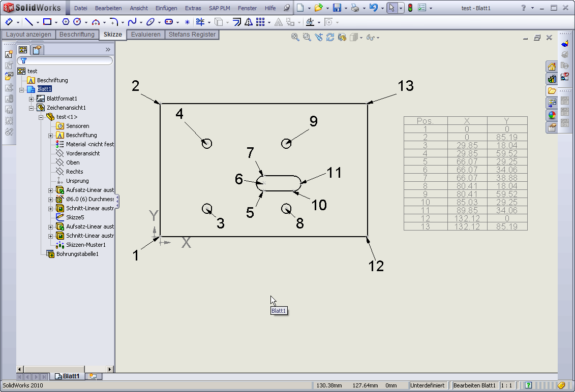Select the Sketch Fillet tool
The width and height of the screenshot is (575, 392).
tap(114, 22)
